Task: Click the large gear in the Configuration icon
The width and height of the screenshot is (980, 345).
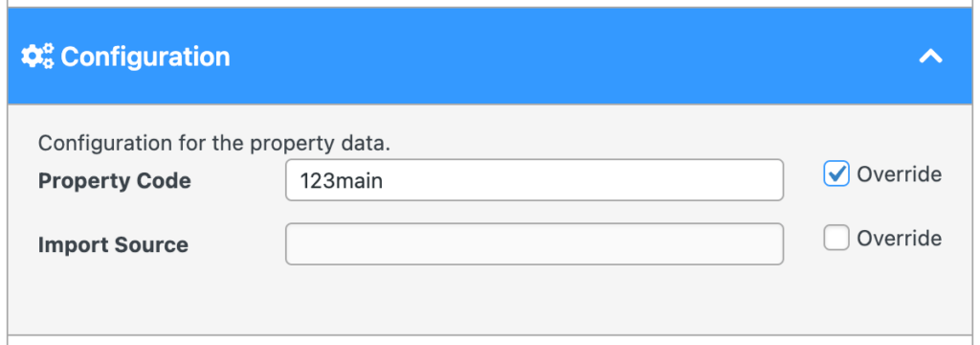Action: pyautogui.click(x=32, y=57)
